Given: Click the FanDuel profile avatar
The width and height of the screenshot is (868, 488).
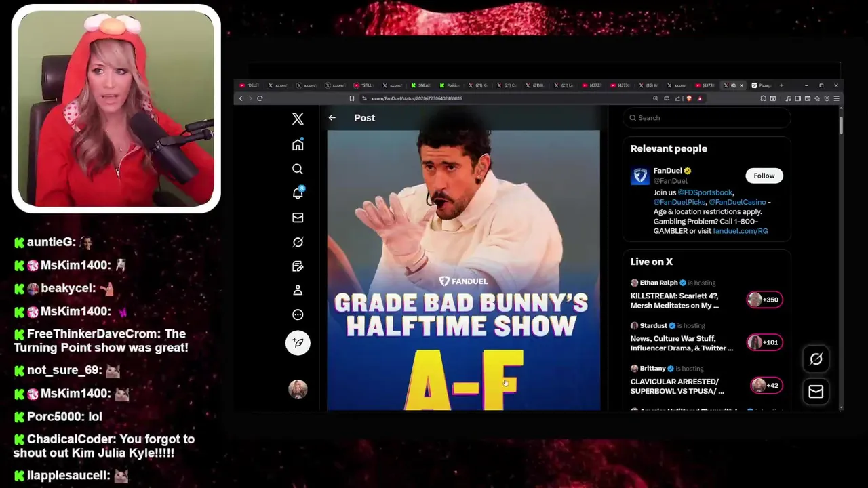Looking at the screenshot, I should pos(640,176).
